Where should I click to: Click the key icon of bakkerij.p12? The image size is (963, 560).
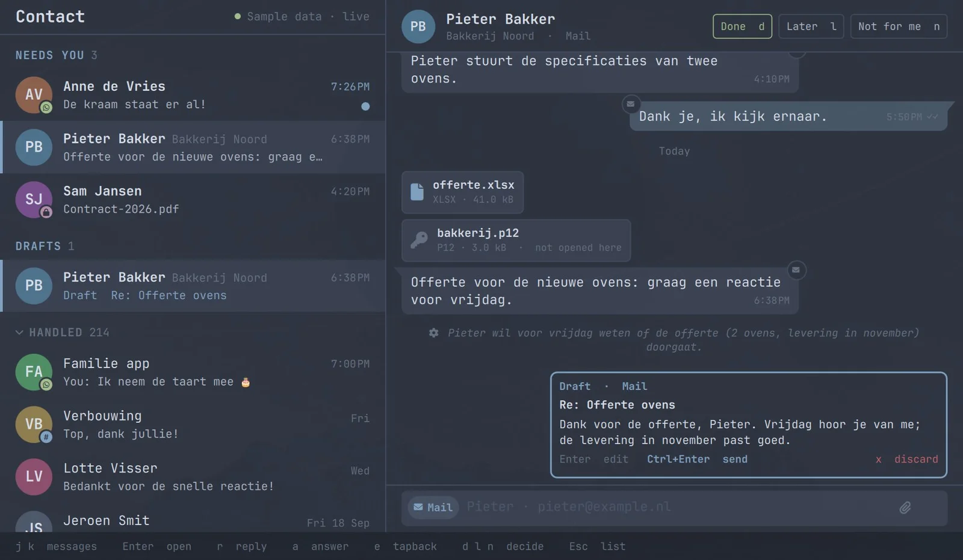click(x=419, y=240)
